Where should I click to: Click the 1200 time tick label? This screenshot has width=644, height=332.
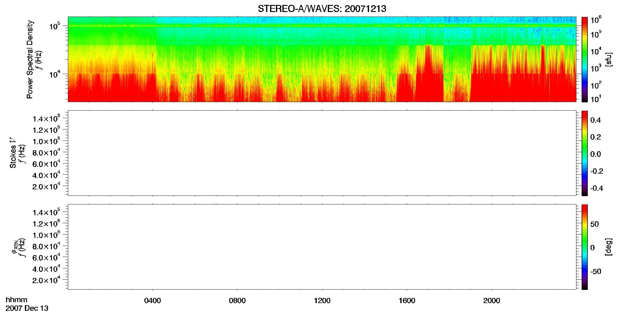tap(322, 301)
